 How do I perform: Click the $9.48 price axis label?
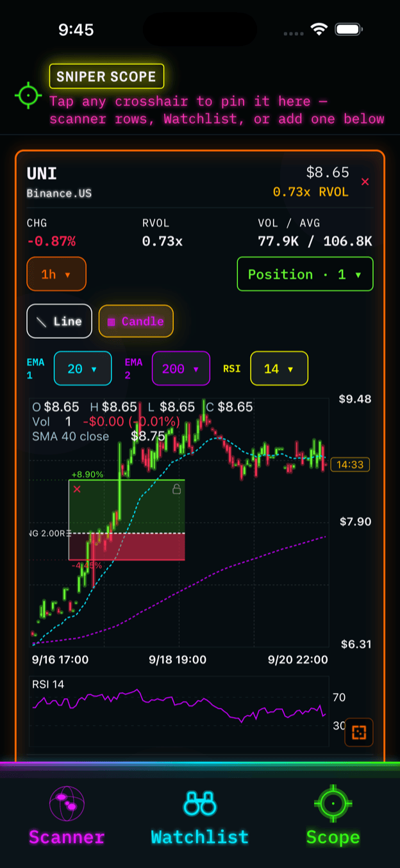click(x=355, y=399)
